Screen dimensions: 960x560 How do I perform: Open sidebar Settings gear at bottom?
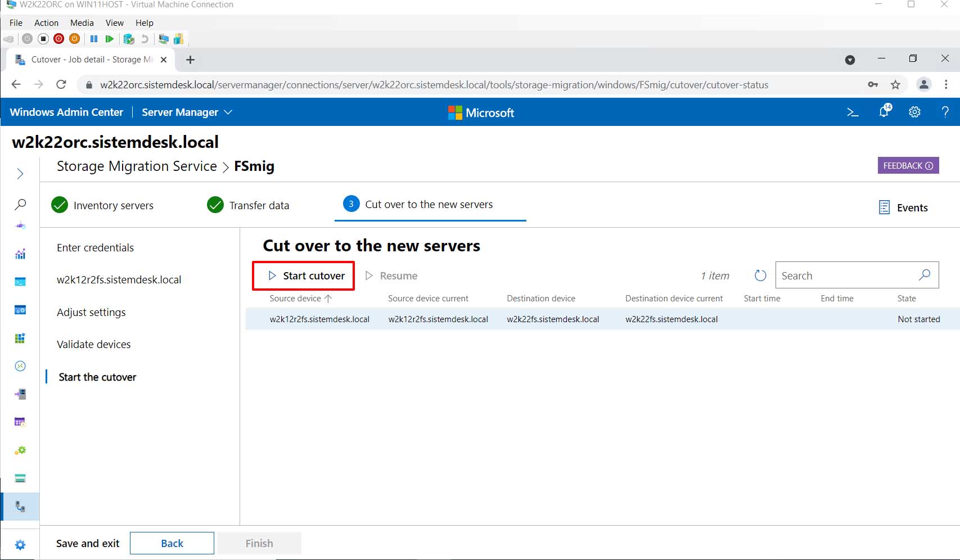pos(20,544)
